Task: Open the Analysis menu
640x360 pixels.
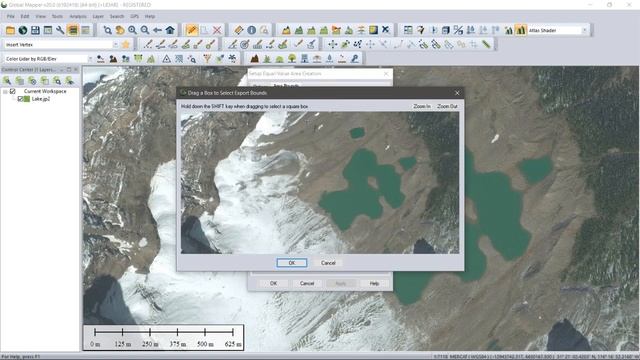Action: 78,16
